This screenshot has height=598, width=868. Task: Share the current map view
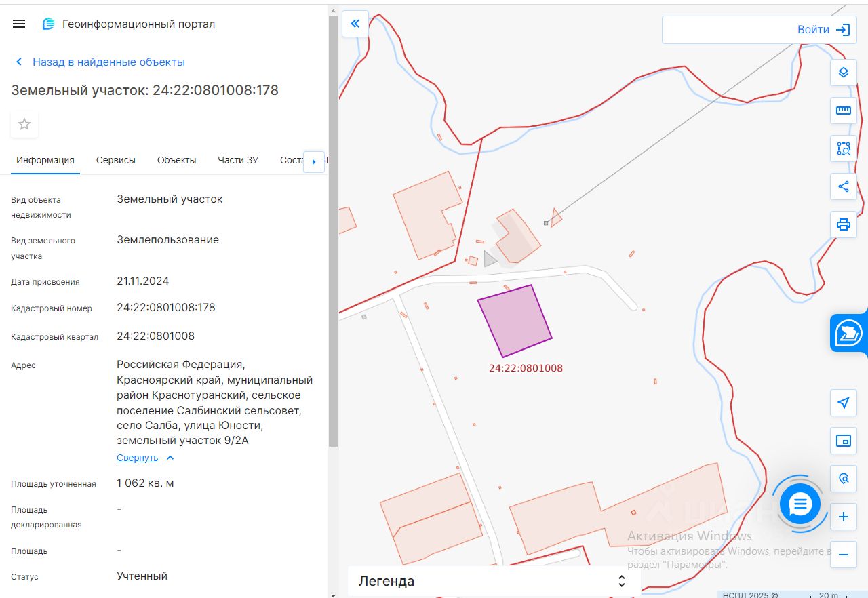coord(844,186)
